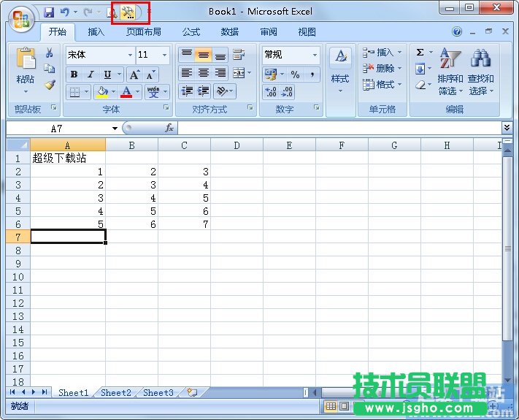The image size is (519, 420).
Task: Toggle Bold formatting
Action: (x=74, y=75)
